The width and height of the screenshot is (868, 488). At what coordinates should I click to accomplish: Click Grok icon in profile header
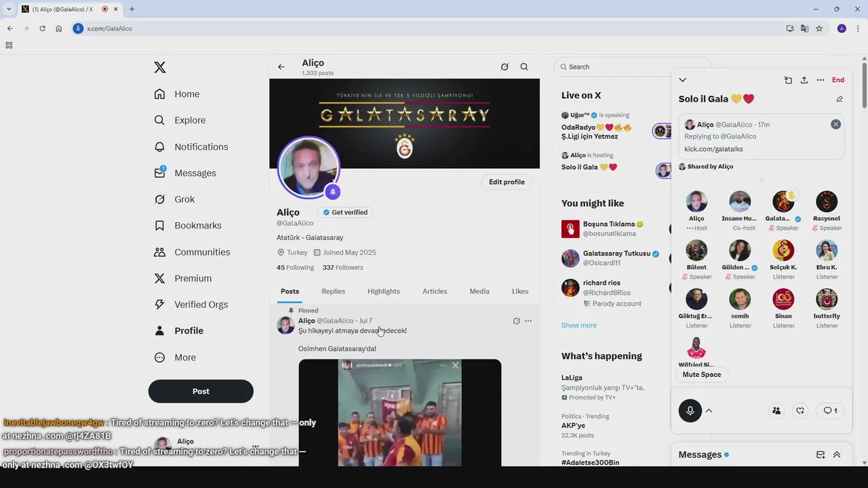[505, 67]
